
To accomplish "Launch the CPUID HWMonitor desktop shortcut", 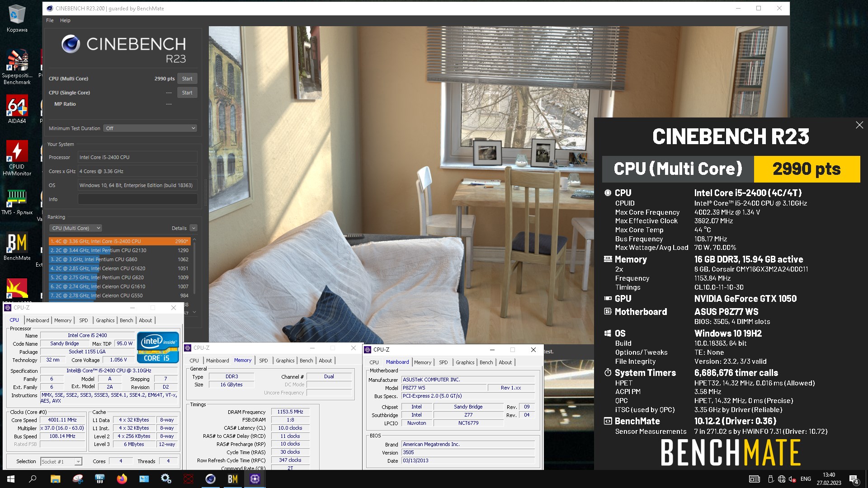I will pos(17,158).
